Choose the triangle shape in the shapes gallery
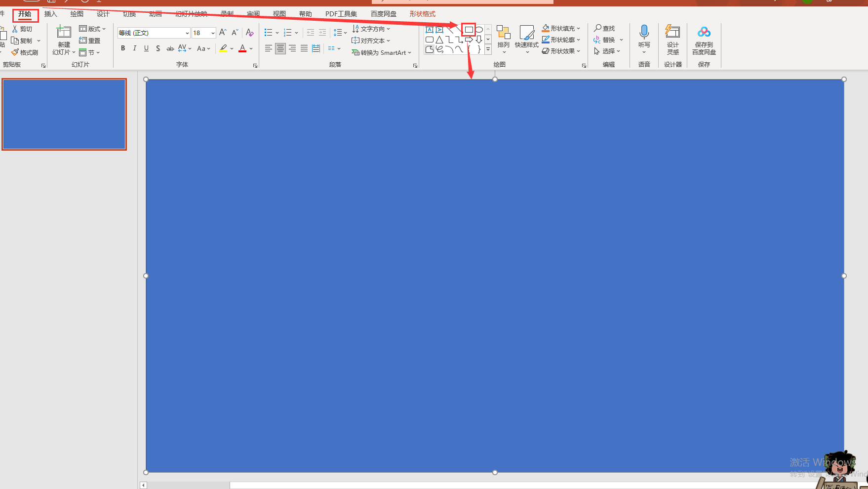This screenshot has height=489, width=868. point(439,40)
